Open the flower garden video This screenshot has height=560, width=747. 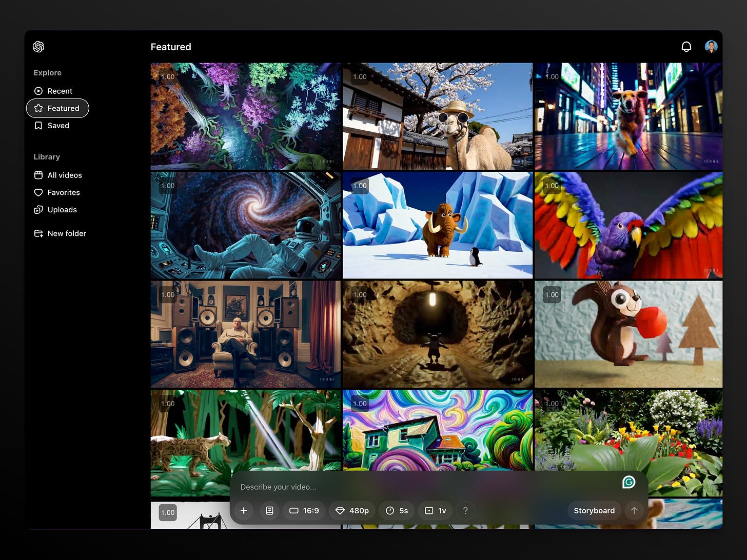click(628, 430)
